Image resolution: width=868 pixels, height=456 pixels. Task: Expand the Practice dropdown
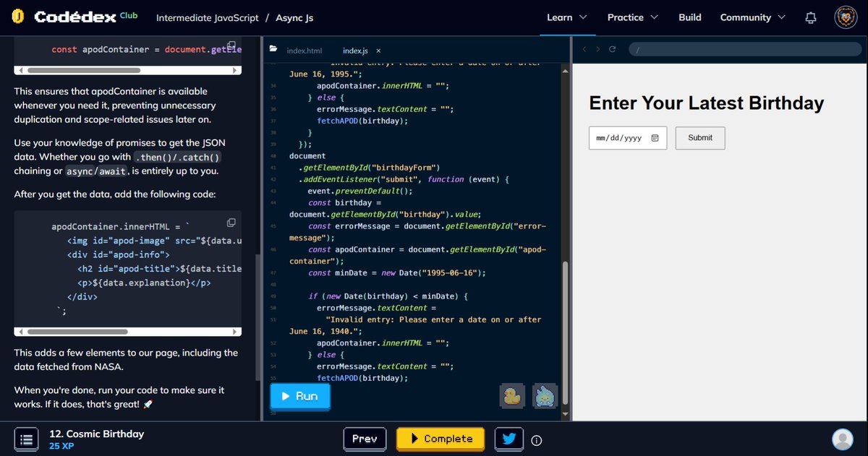pyautogui.click(x=633, y=17)
